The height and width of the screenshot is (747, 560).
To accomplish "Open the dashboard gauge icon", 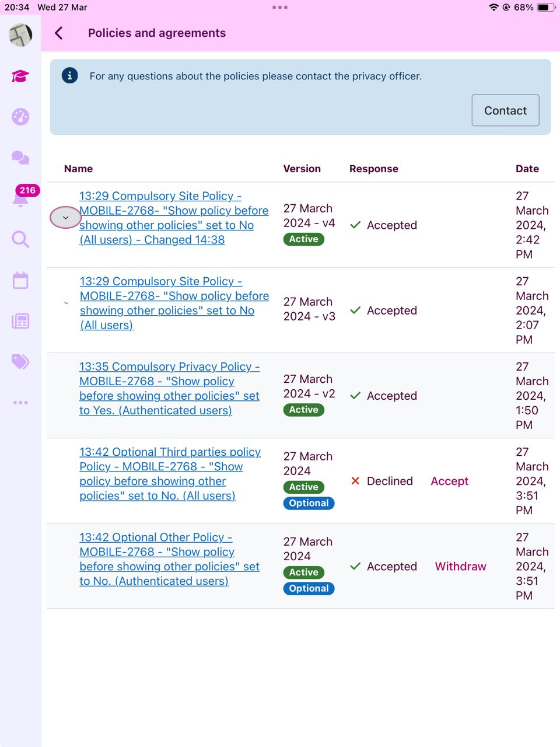I will 20,117.
